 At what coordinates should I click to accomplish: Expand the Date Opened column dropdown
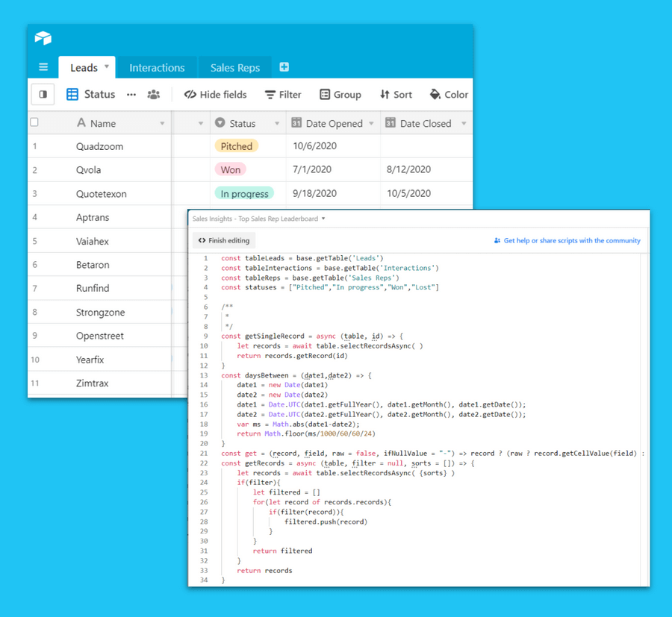370,124
